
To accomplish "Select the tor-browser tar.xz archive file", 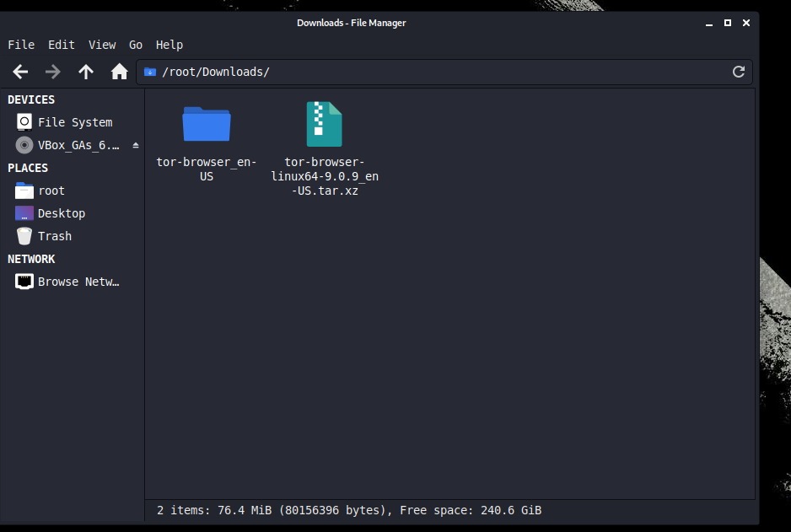I will point(325,124).
